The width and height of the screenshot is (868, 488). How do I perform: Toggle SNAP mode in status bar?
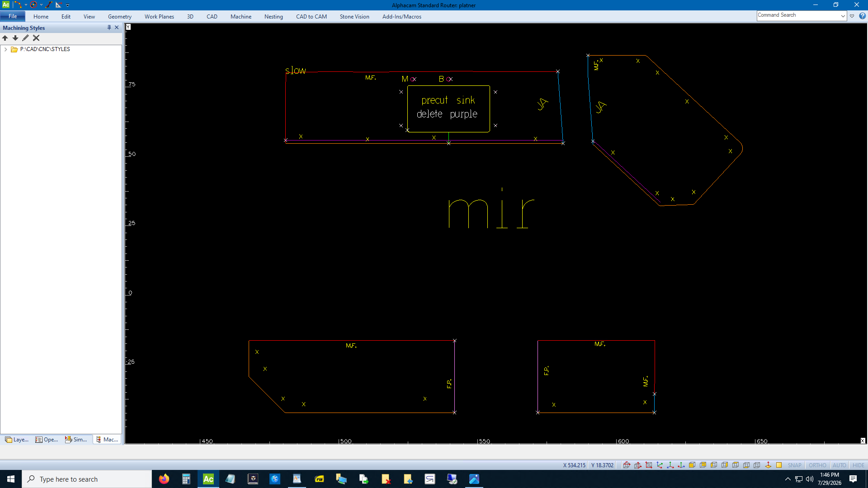click(794, 465)
